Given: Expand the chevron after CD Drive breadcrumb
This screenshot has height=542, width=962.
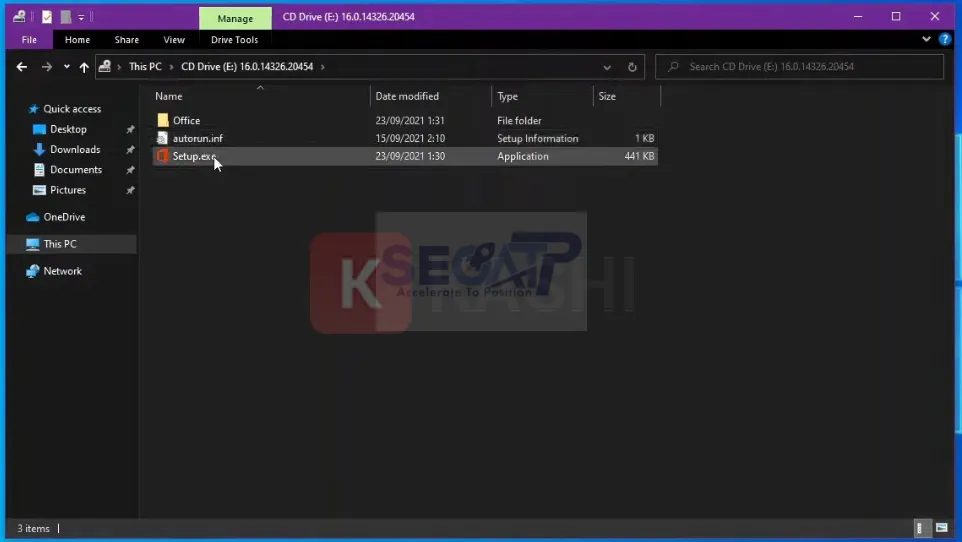Looking at the screenshot, I should [323, 66].
